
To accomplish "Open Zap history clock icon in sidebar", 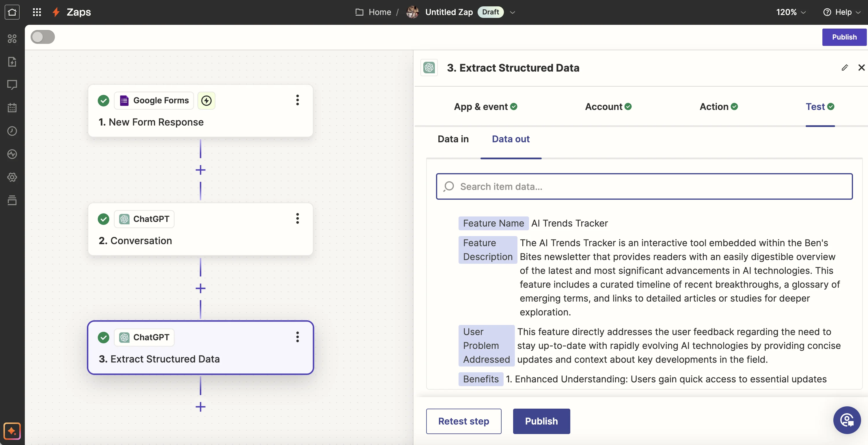I will 12,131.
